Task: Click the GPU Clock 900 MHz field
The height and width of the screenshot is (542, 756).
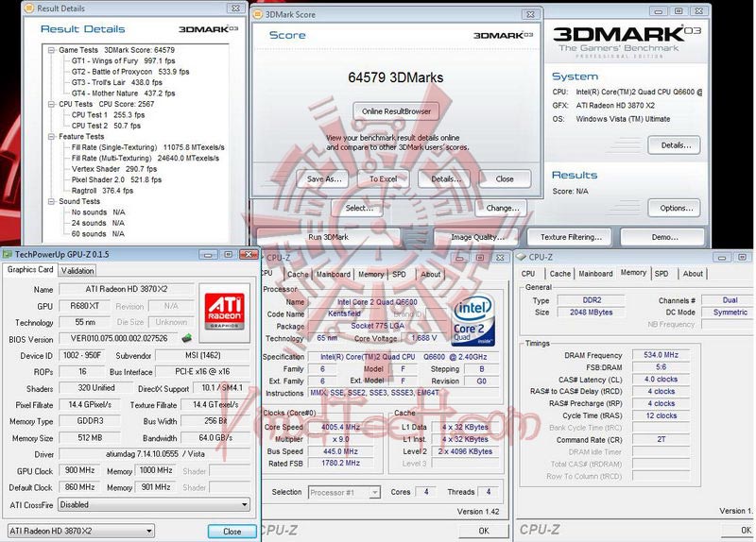Action: (x=79, y=470)
